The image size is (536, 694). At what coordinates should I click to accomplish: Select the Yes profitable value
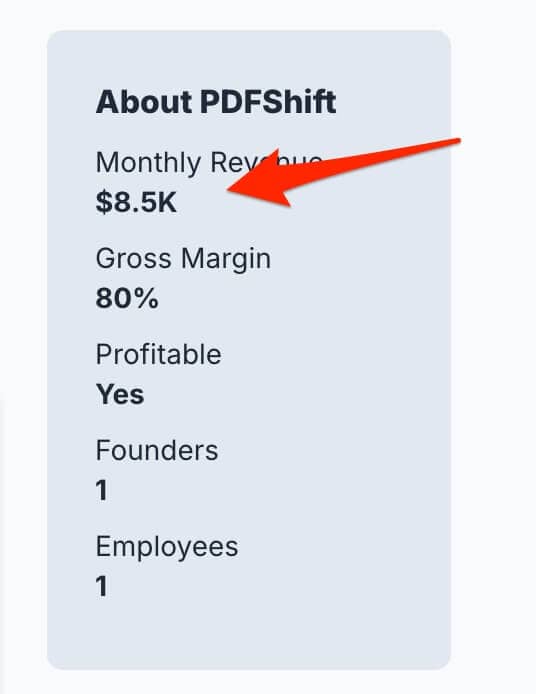[120, 394]
